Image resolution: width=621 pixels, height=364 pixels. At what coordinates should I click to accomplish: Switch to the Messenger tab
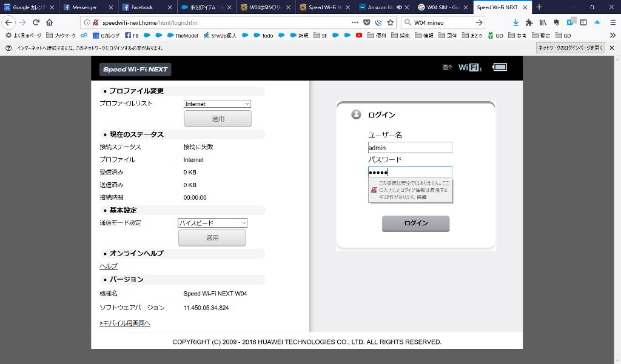click(89, 7)
